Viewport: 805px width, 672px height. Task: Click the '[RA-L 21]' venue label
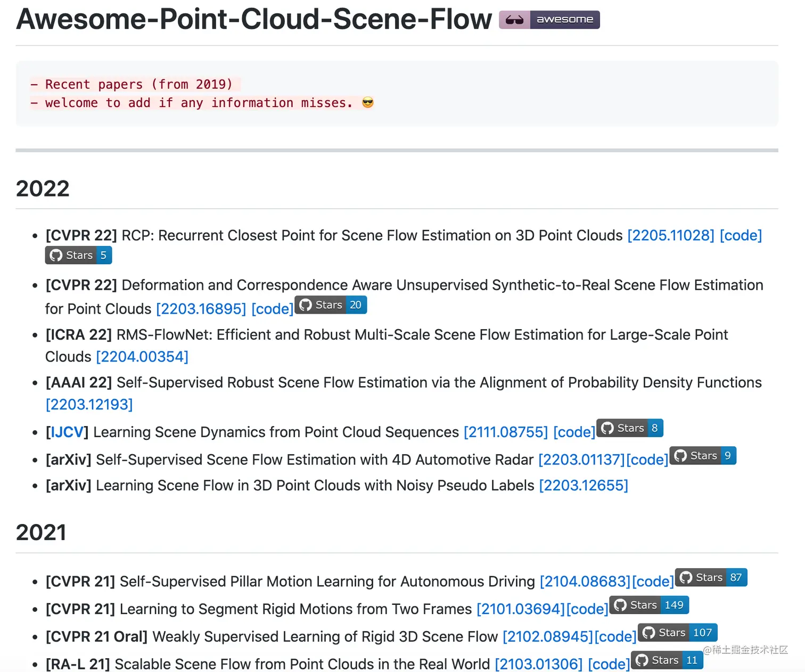(x=77, y=664)
